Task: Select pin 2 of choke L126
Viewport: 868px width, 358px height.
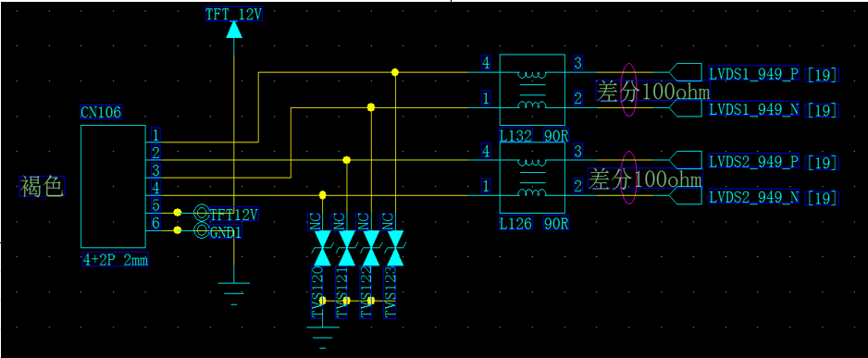Action: coord(578,187)
